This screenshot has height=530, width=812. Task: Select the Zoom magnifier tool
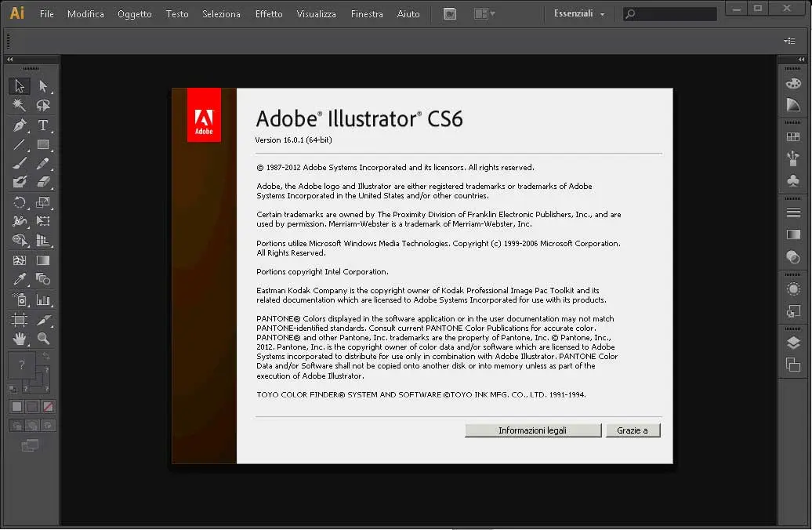[43, 339]
